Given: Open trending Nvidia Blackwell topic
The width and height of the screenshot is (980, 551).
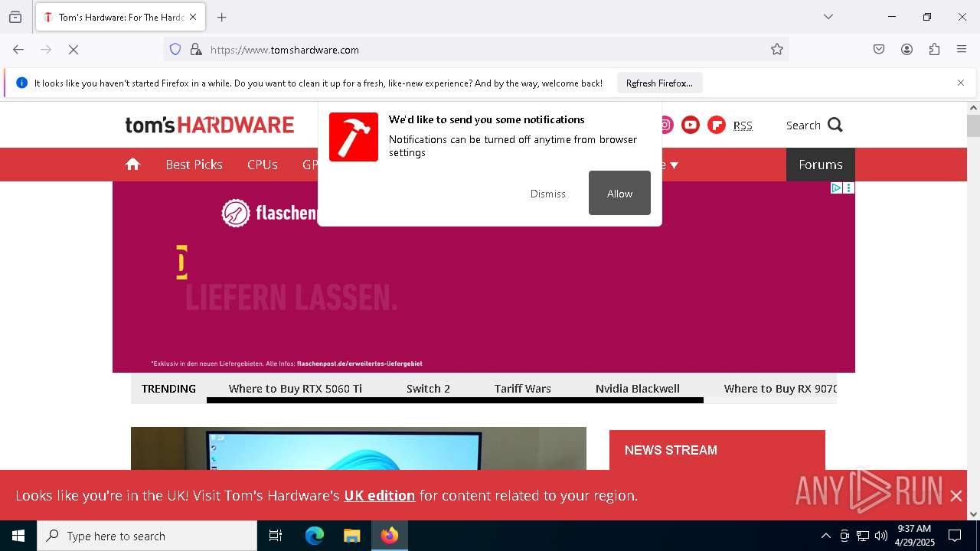Looking at the screenshot, I should click(638, 389).
